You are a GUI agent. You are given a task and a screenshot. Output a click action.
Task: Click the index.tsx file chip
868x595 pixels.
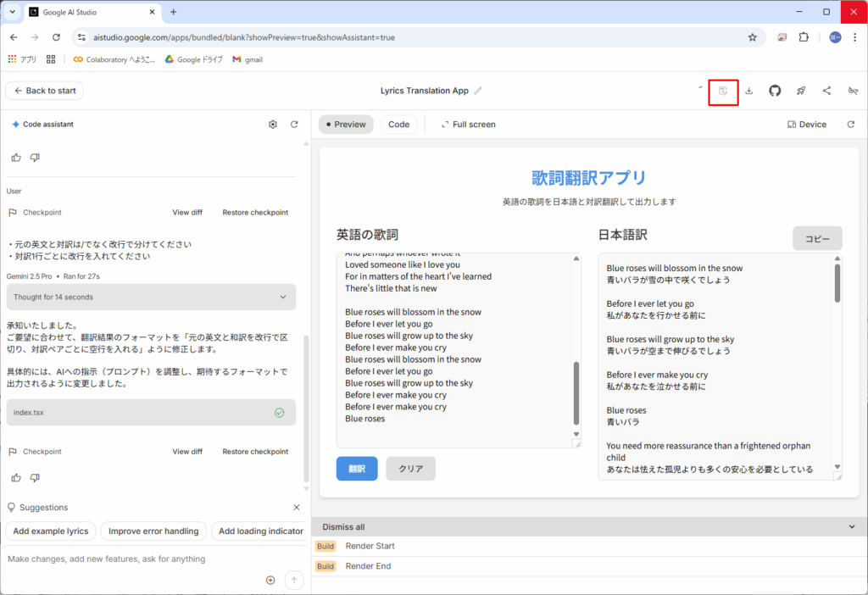pos(151,413)
